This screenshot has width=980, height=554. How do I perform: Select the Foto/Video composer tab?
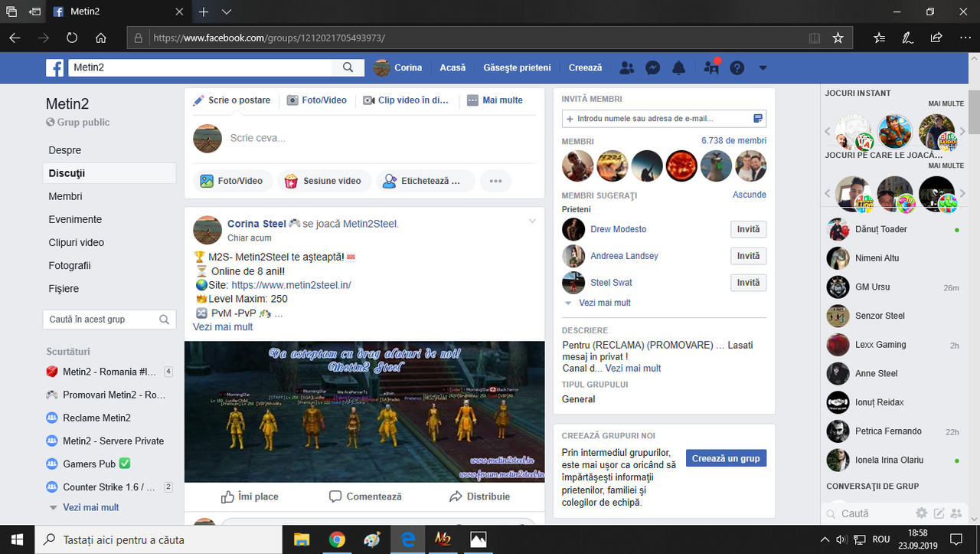317,100
